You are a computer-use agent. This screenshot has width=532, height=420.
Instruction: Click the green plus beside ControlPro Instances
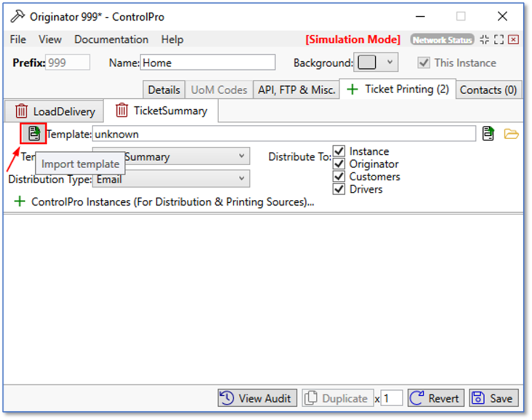[20, 202]
